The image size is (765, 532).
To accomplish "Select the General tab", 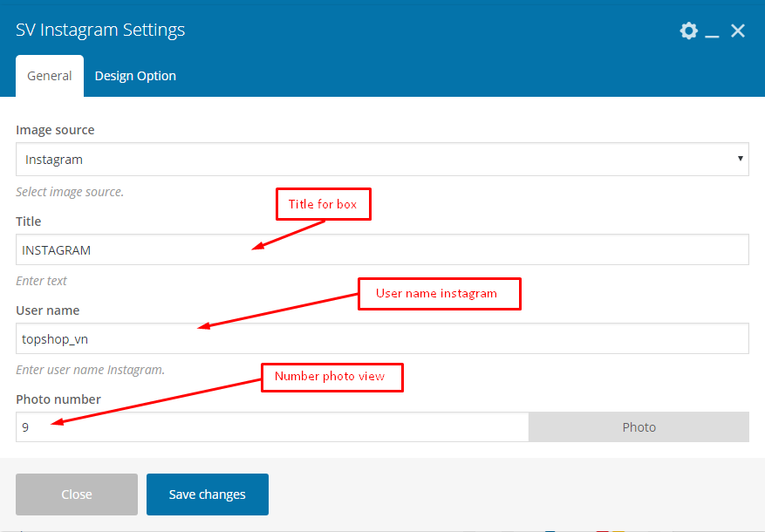I will tap(49, 76).
